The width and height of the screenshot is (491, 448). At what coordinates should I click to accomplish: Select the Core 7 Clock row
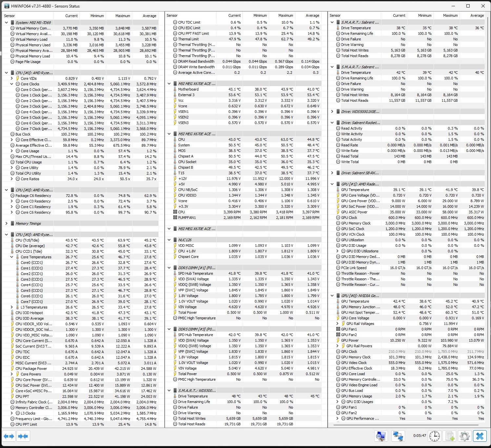(80, 129)
